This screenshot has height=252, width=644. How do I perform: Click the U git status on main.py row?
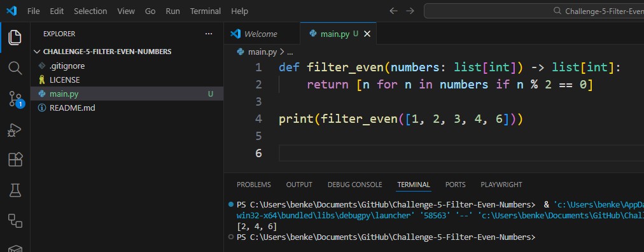tap(210, 94)
